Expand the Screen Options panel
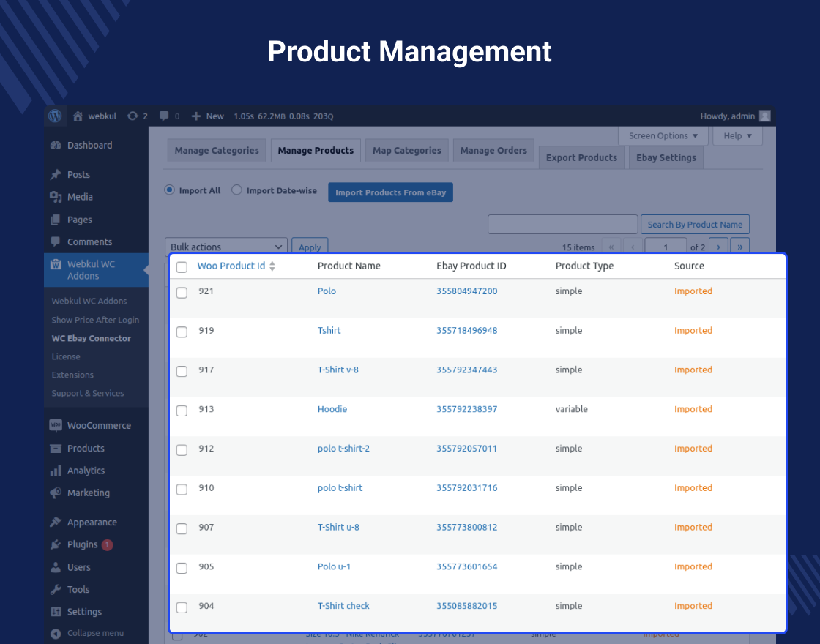This screenshot has width=820, height=644. pyautogui.click(x=663, y=135)
